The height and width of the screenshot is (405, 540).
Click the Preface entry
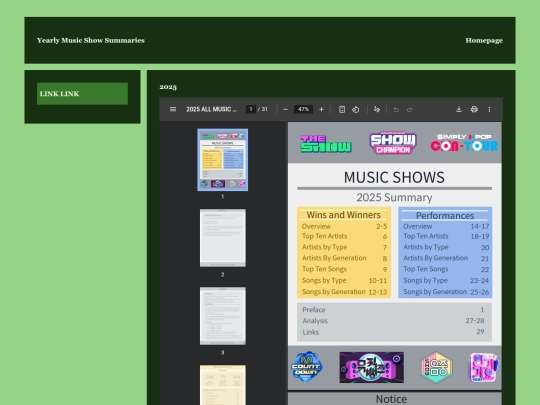tap(393, 310)
